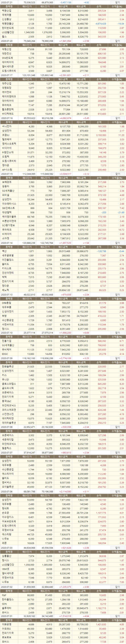Image resolution: width=126 pixels, height=644 pixels.
Task: Click the 대림산업 stock name
Action: click(6, 49)
